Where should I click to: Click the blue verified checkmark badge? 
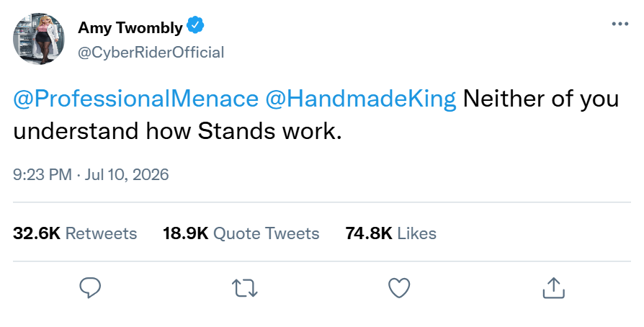(195, 25)
